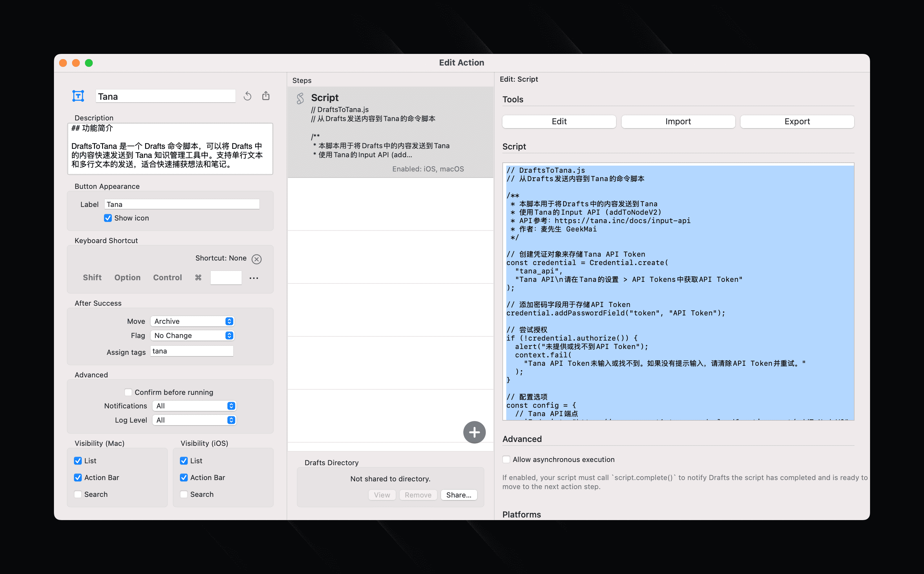This screenshot has height=574, width=924.
Task: Toggle iOS visibility Action Bar checkbox
Action: pyautogui.click(x=184, y=477)
